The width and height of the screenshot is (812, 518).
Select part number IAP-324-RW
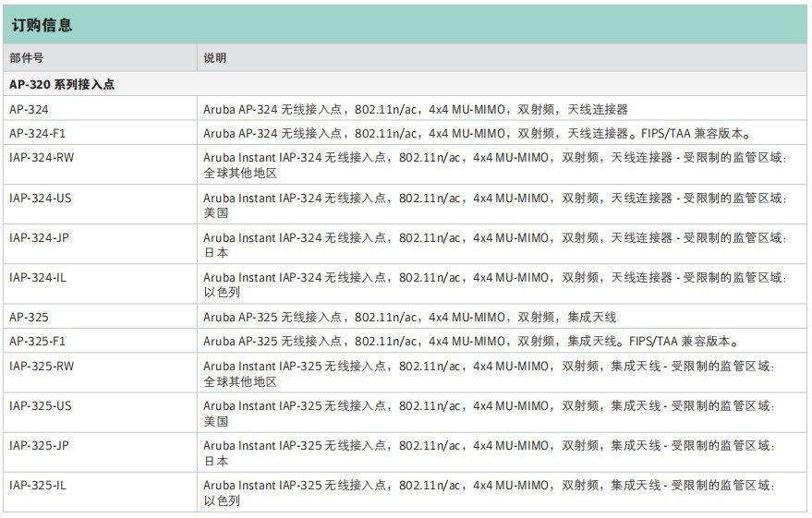[x=42, y=158]
